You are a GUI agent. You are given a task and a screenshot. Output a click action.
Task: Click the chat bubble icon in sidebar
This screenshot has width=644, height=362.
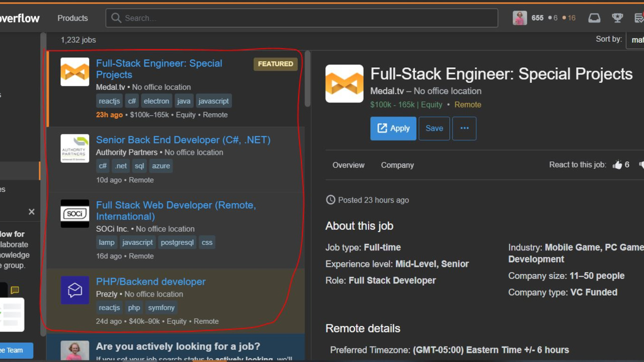click(x=15, y=290)
